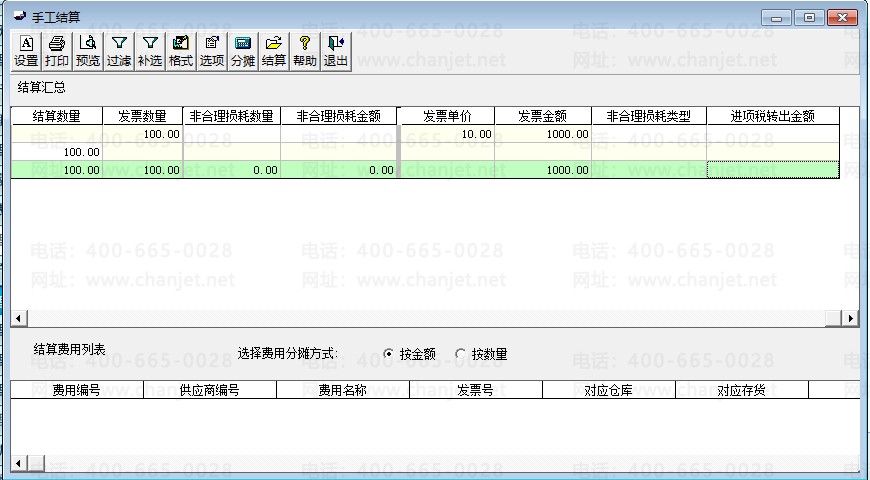Click summary grid scrollbar right arrow
The height and width of the screenshot is (480, 870).
coord(851,319)
